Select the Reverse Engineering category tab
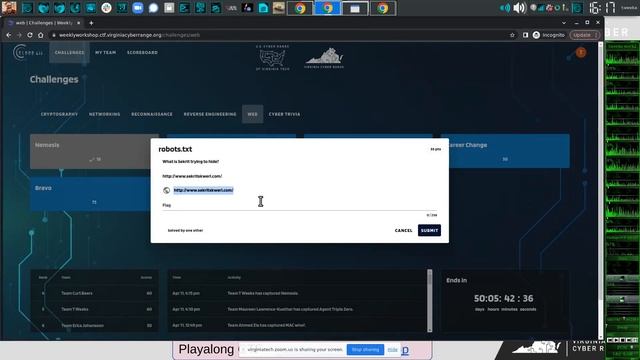The height and width of the screenshot is (360, 640). (x=210, y=114)
